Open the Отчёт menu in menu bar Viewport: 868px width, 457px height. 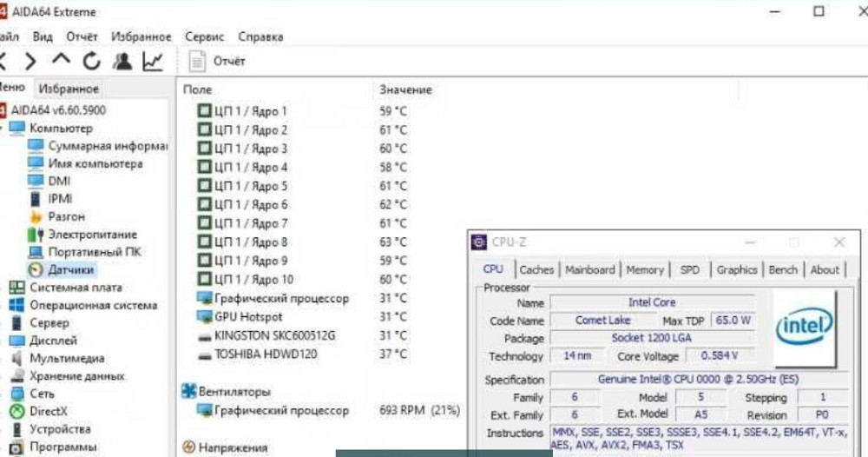pos(82,37)
